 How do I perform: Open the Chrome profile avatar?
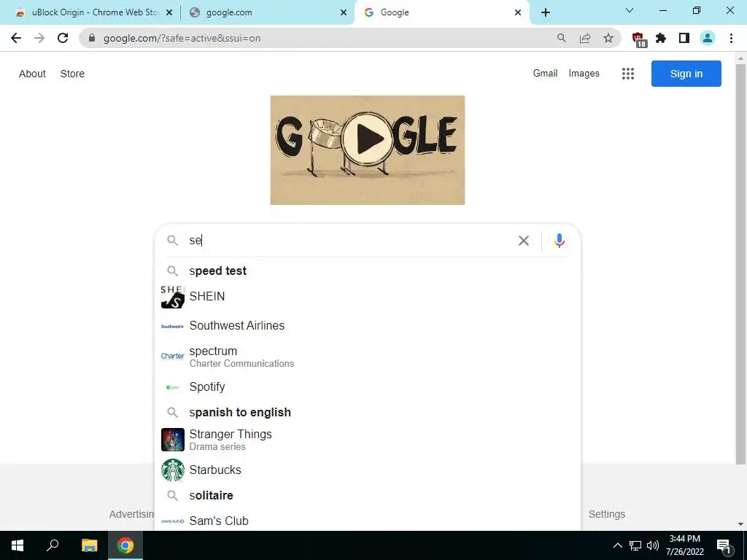coord(708,38)
